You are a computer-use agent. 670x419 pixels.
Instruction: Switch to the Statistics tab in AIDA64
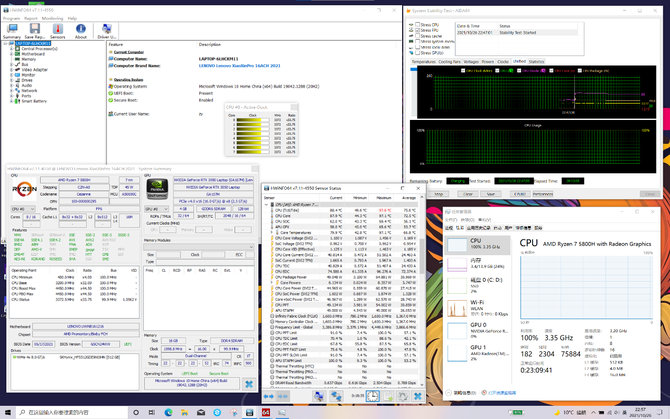[x=537, y=61]
